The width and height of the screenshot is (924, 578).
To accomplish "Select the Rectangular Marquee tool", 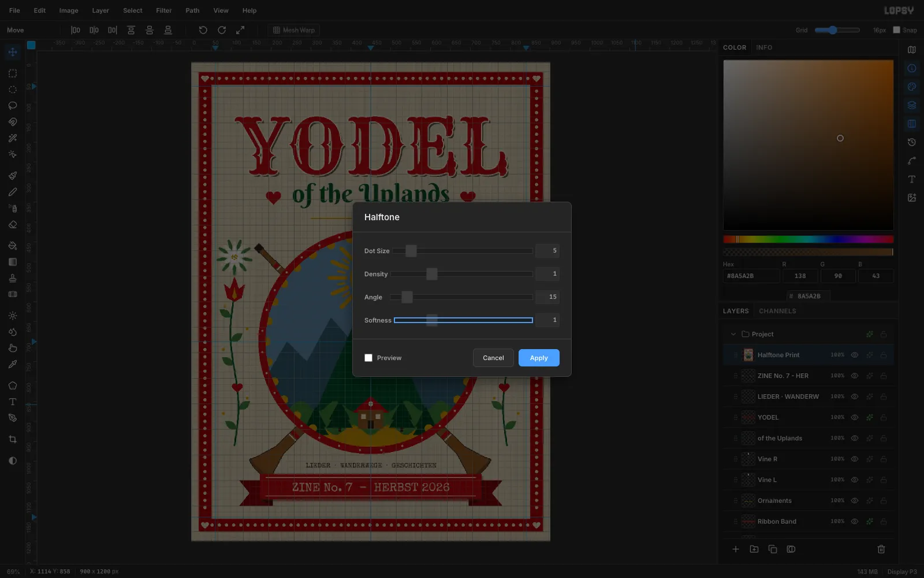I will point(13,73).
